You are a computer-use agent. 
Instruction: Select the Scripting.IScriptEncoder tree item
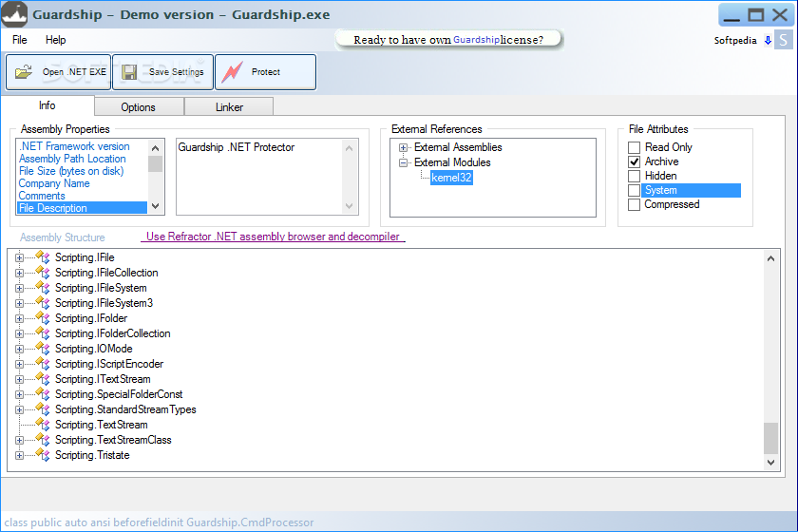pyautogui.click(x=109, y=364)
